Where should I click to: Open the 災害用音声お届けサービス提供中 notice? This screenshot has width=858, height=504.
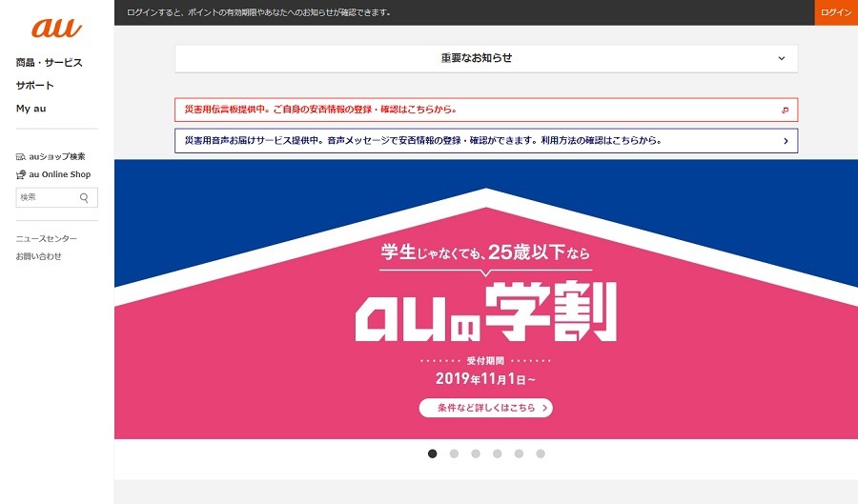(x=486, y=141)
